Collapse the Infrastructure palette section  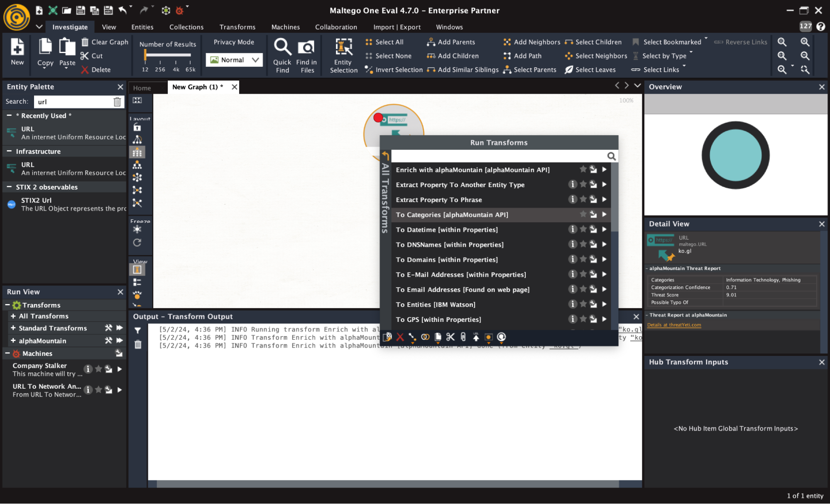(9, 151)
